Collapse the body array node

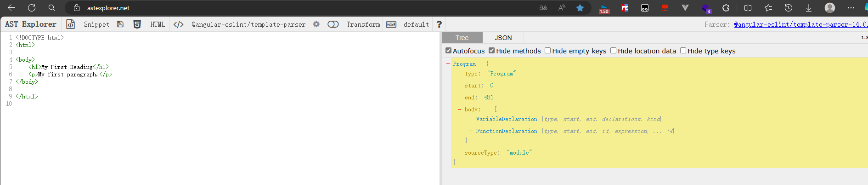coord(459,110)
